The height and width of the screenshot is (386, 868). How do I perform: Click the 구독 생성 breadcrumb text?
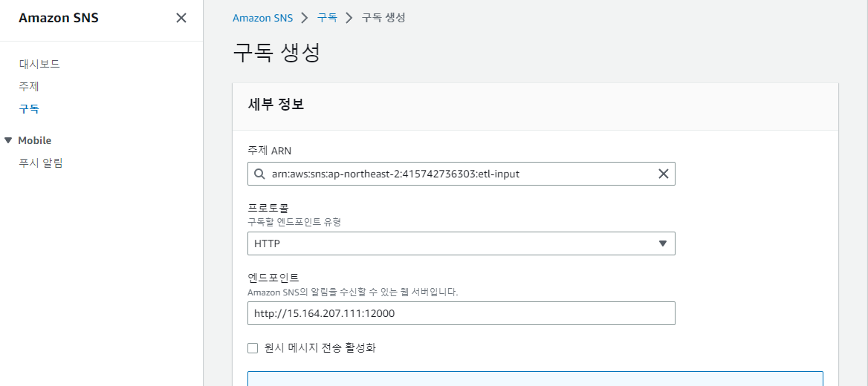(x=383, y=18)
